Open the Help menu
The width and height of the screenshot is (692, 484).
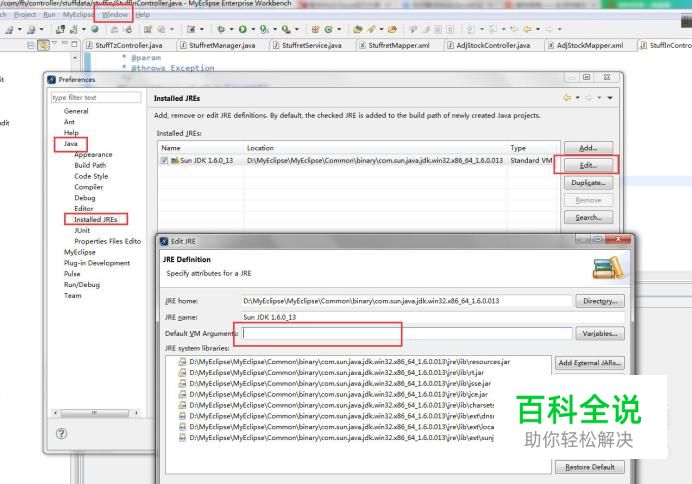click(143, 15)
